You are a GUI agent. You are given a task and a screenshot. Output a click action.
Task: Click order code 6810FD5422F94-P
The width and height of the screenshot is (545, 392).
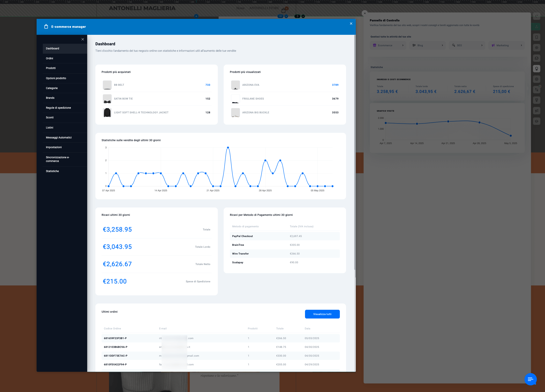pyautogui.click(x=115, y=365)
